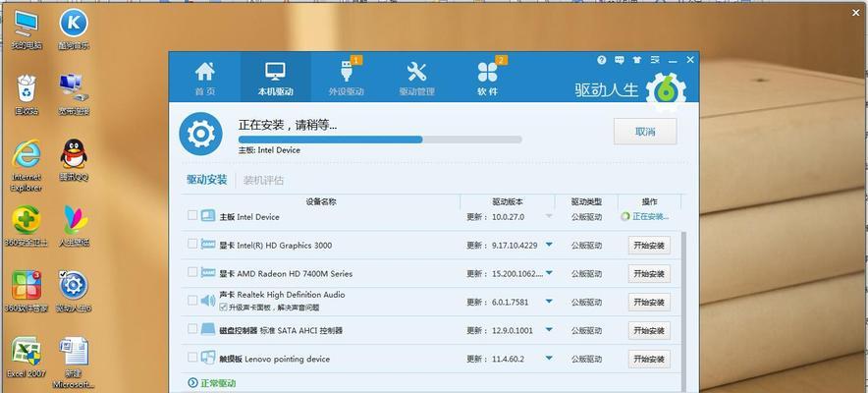This screenshot has width=868, height=393.
Task: Open the 首页 home tab
Action: click(x=205, y=78)
